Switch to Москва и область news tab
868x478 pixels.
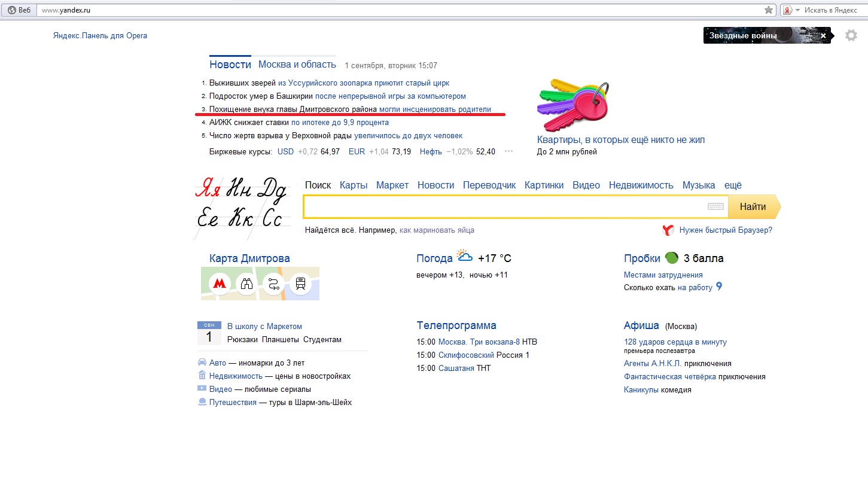tap(297, 65)
